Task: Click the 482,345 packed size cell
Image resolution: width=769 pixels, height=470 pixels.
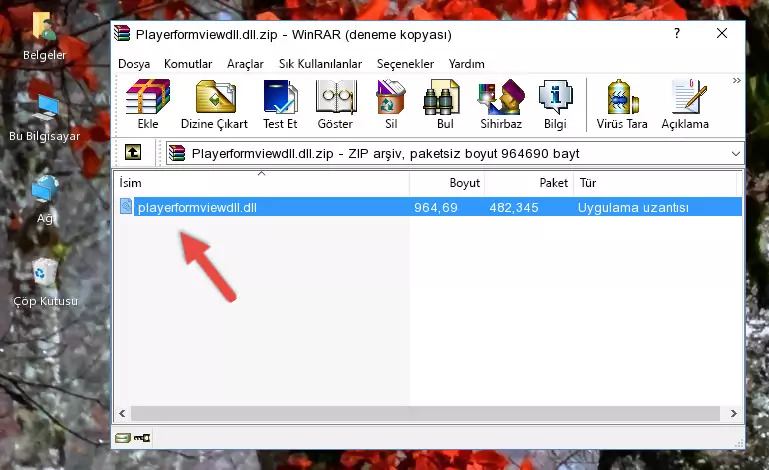Action: 514,208
